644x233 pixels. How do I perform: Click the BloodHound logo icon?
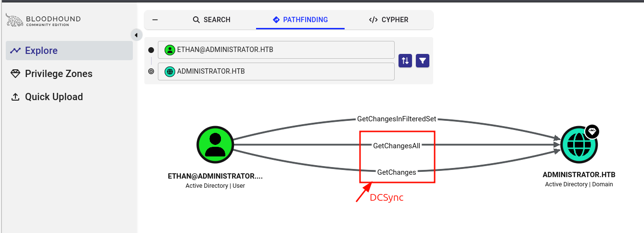click(14, 20)
